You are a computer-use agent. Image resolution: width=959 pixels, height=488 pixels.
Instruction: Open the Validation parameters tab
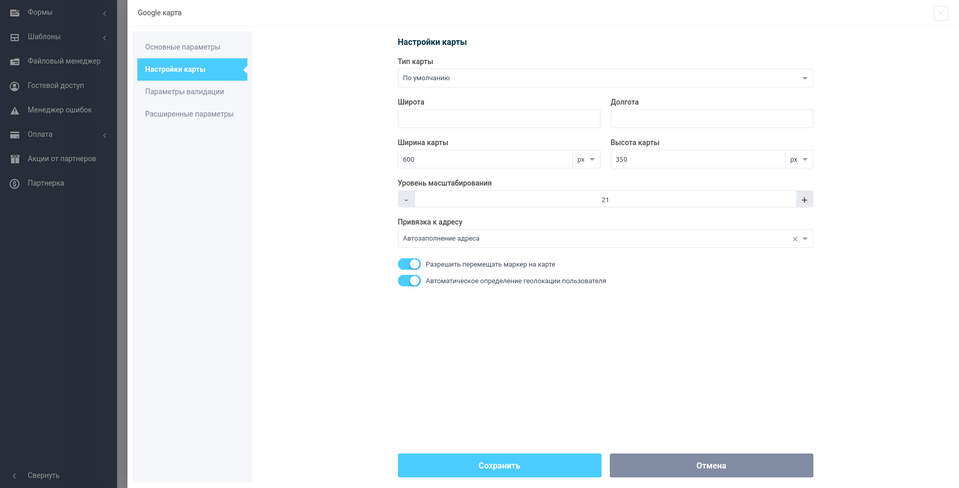click(184, 91)
